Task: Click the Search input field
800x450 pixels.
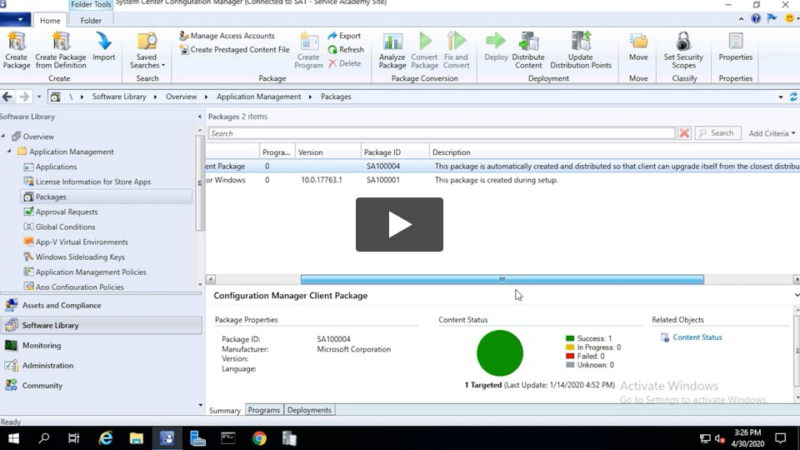Action: pos(440,133)
